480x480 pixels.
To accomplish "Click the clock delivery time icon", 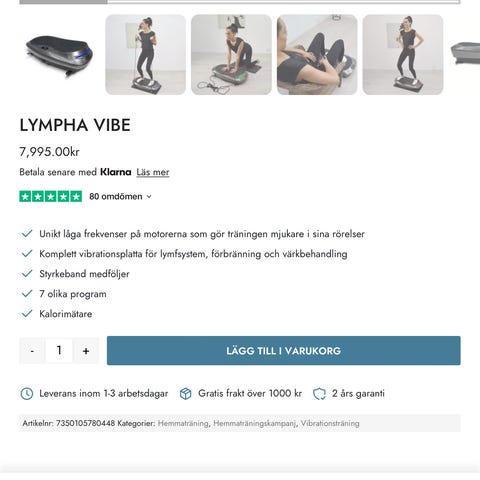I will tap(27, 394).
